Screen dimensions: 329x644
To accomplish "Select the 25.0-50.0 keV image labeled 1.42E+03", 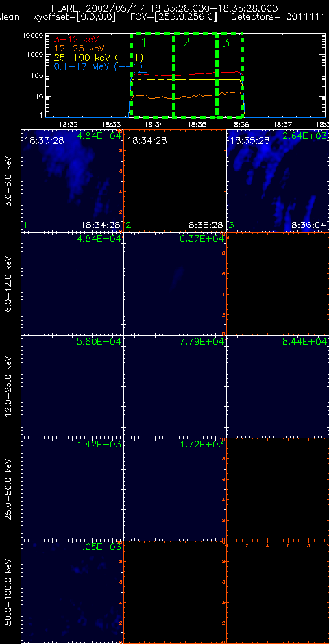I will (72, 488).
